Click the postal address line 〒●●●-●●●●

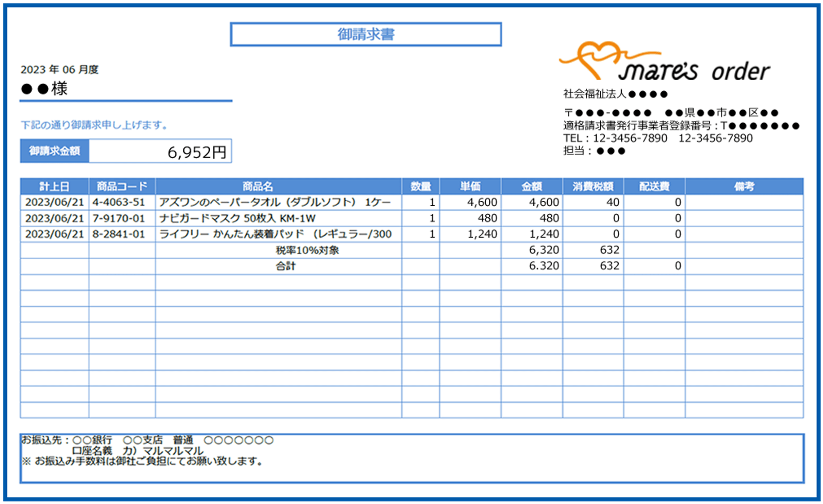[671, 113]
